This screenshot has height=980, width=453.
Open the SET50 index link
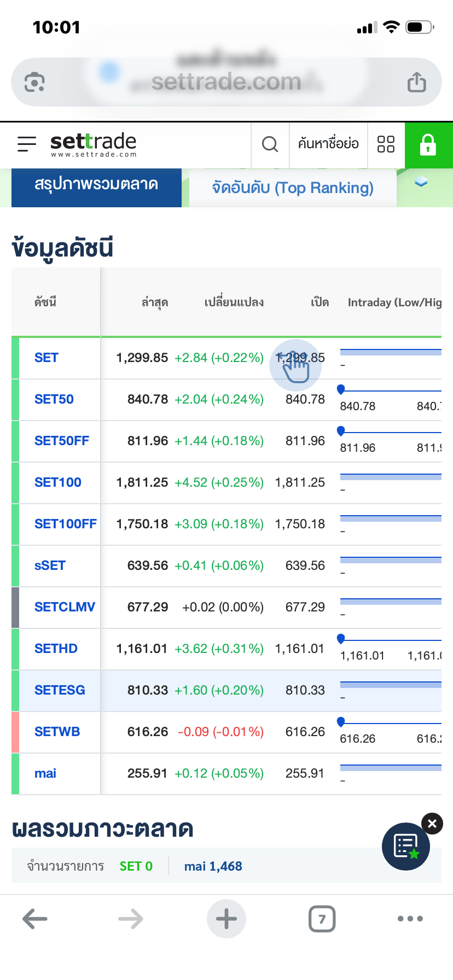(54, 399)
